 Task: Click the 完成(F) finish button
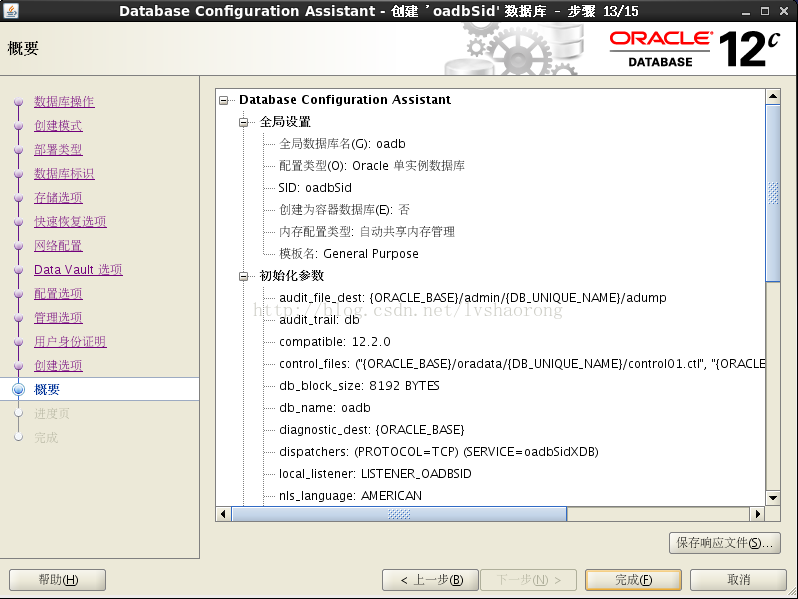tap(633, 580)
